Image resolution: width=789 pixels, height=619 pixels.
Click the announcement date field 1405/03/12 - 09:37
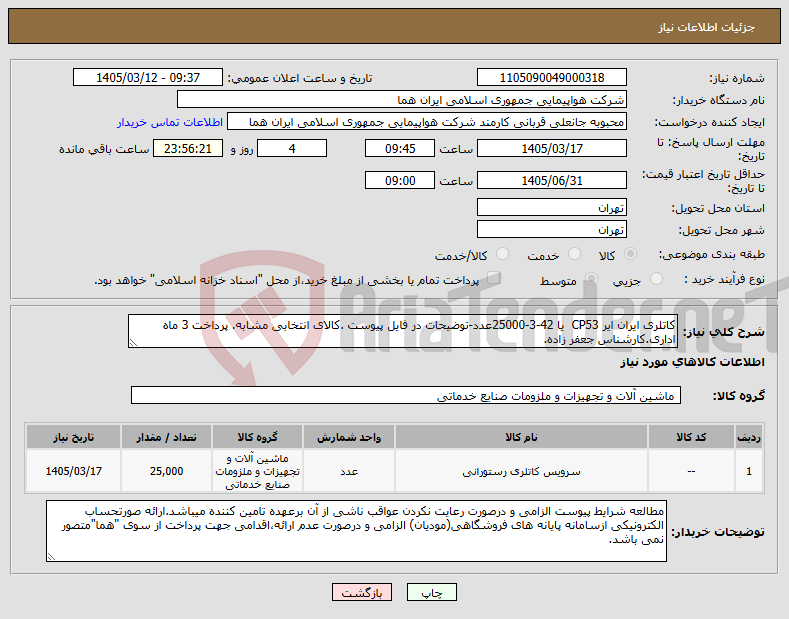pyautogui.click(x=148, y=78)
